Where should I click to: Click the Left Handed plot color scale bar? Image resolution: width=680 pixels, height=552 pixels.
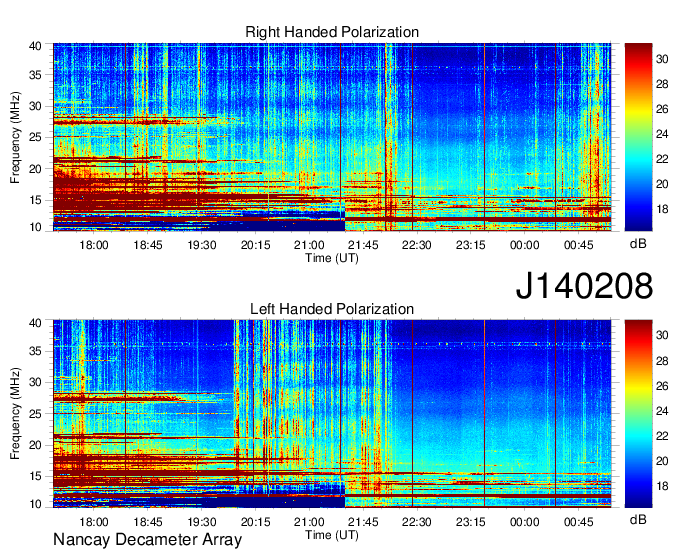[638, 414]
